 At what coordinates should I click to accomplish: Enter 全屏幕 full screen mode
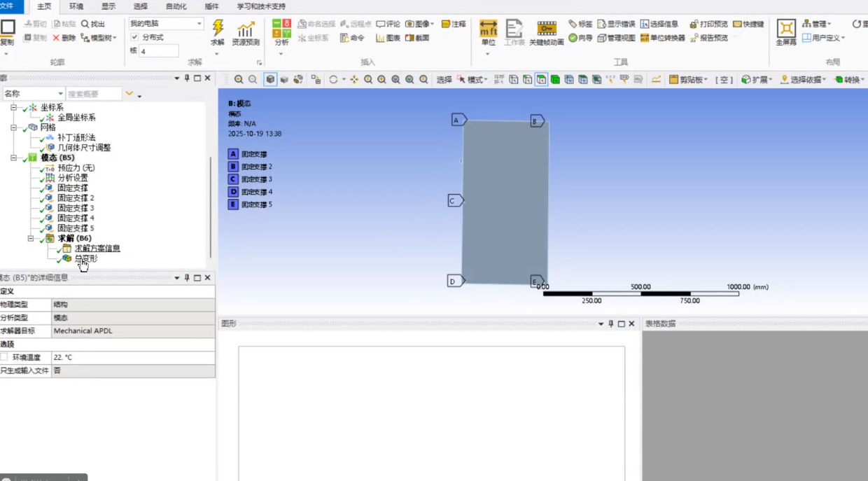click(x=786, y=32)
